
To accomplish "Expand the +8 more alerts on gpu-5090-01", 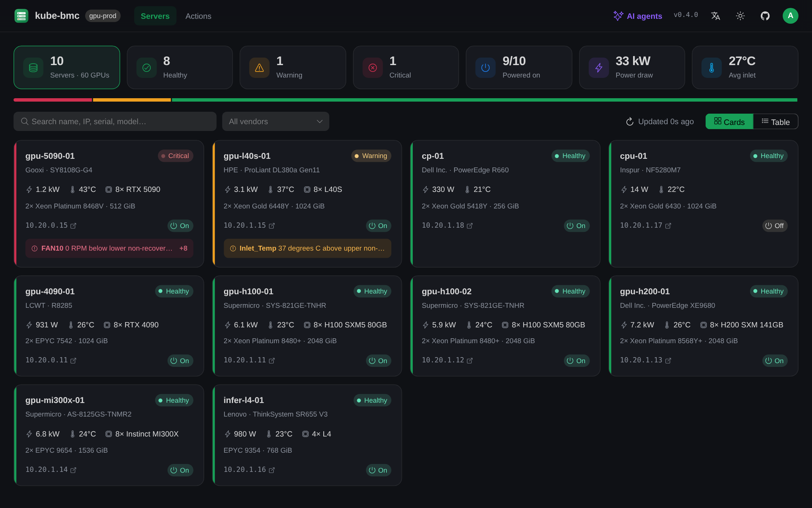I will click(183, 248).
